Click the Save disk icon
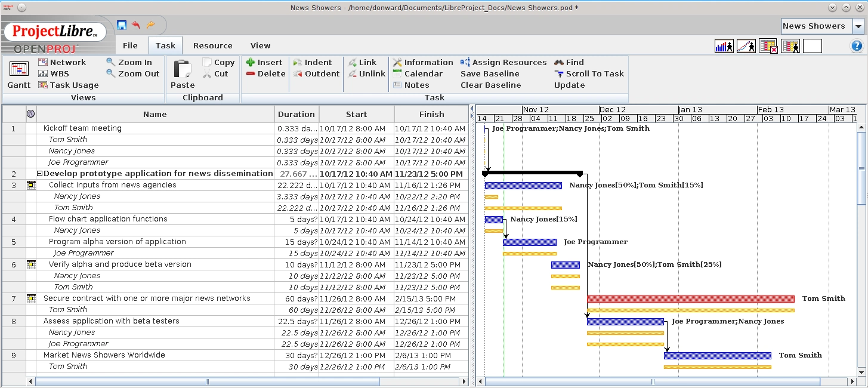This screenshot has height=388, width=868. click(x=122, y=25)
